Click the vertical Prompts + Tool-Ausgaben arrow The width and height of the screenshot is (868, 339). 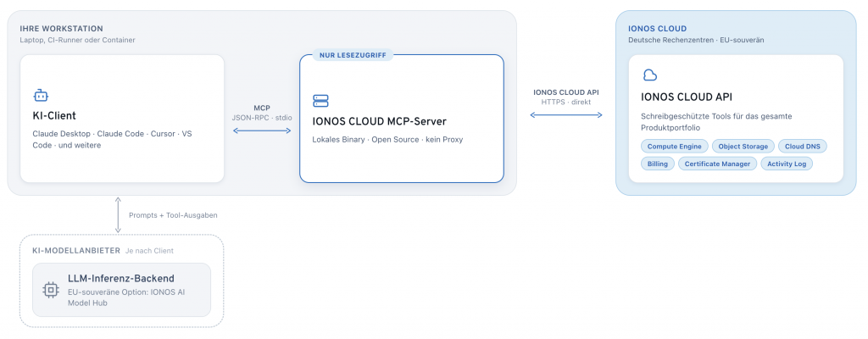[x=118, y=214]
